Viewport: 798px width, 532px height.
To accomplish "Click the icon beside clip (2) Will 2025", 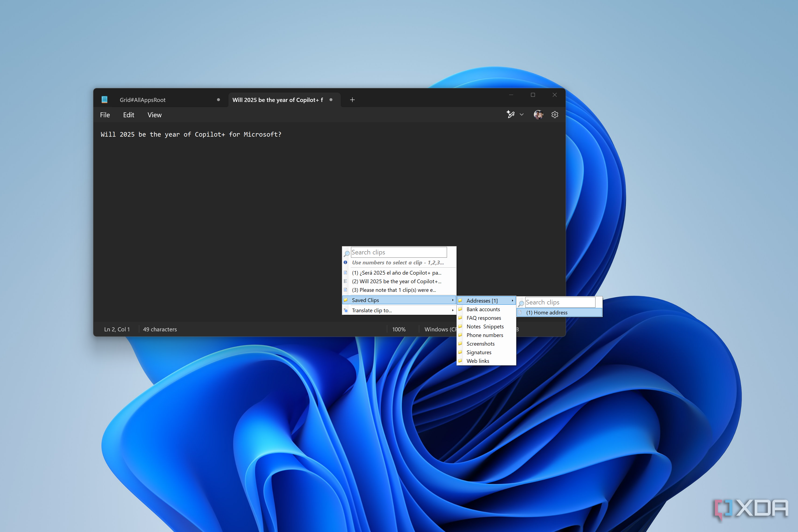I will [345, 281].
